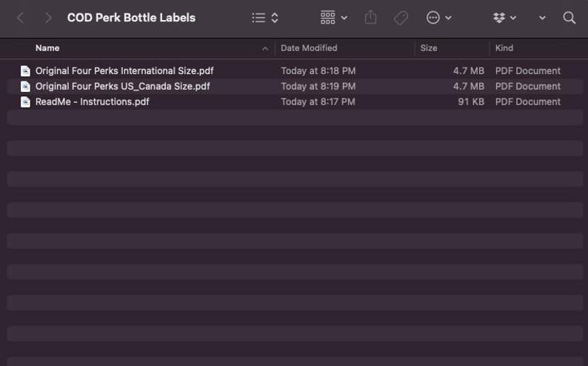
Task: Open the Dropbox toolbar menu
Action: click(505, 18)
